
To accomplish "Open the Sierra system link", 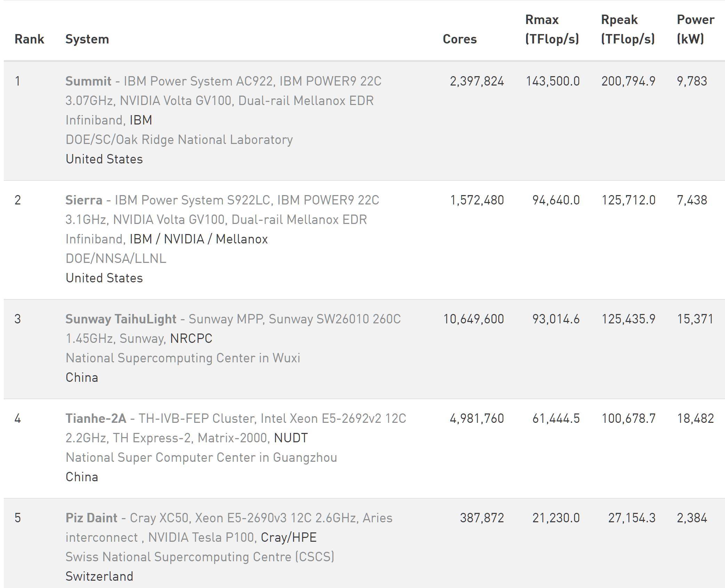I will [x=84, y=200].
